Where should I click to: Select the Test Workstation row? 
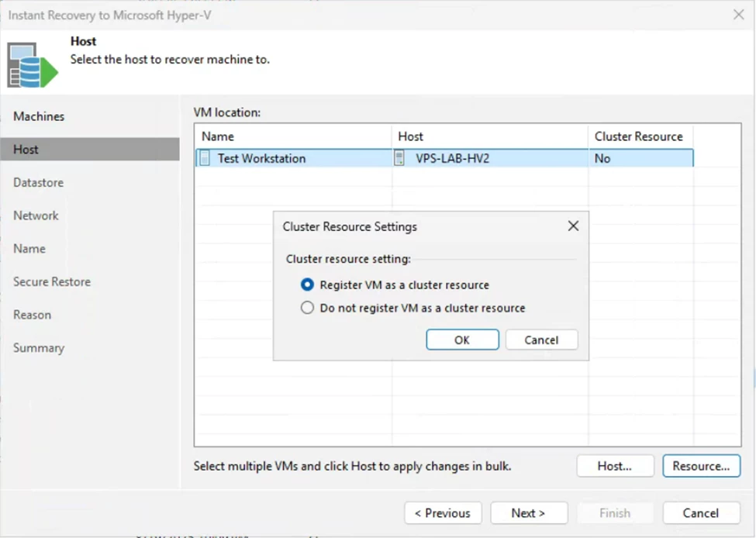pyautogui.click(x=444, y=158)
